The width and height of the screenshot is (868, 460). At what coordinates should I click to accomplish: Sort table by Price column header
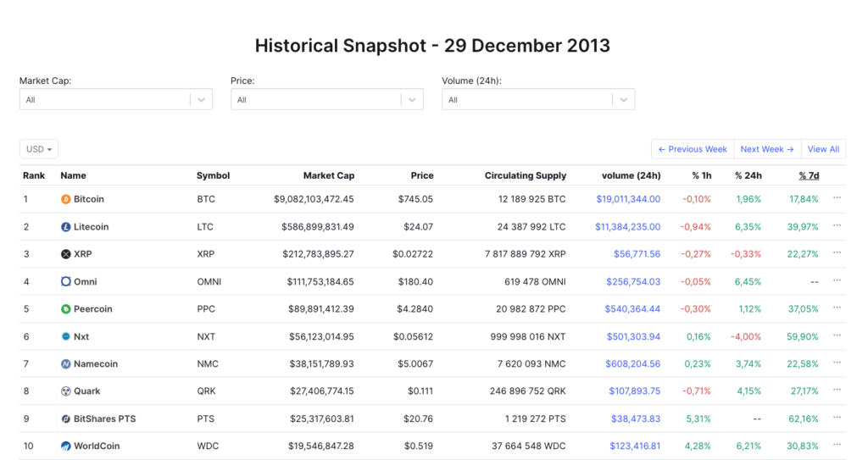422,175
